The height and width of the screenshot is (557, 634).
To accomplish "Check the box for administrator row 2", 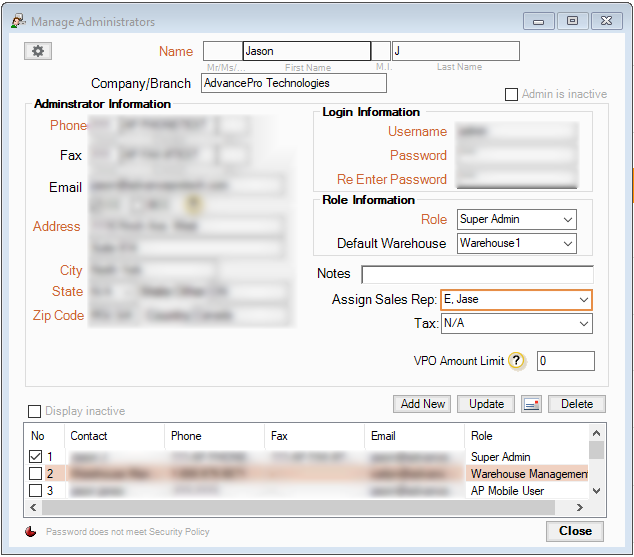I will tap(36, 474).
